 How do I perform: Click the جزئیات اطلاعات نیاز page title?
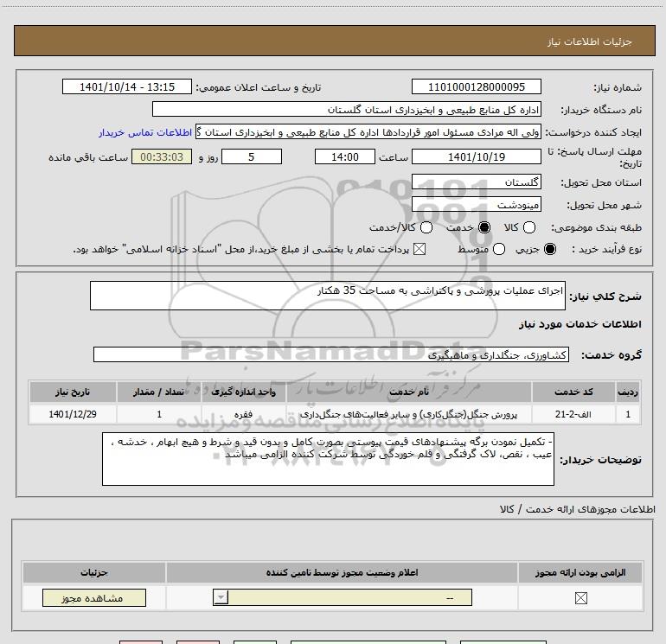(x=590, y=41)
